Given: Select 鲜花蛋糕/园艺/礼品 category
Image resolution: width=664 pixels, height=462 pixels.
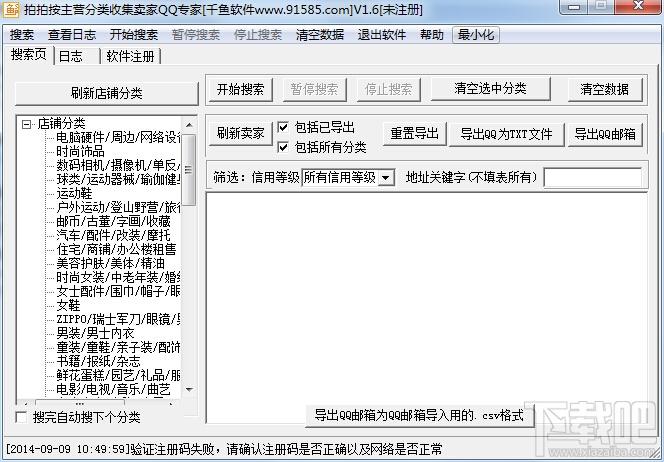Looking at the screenshot, I should [118, 375].
